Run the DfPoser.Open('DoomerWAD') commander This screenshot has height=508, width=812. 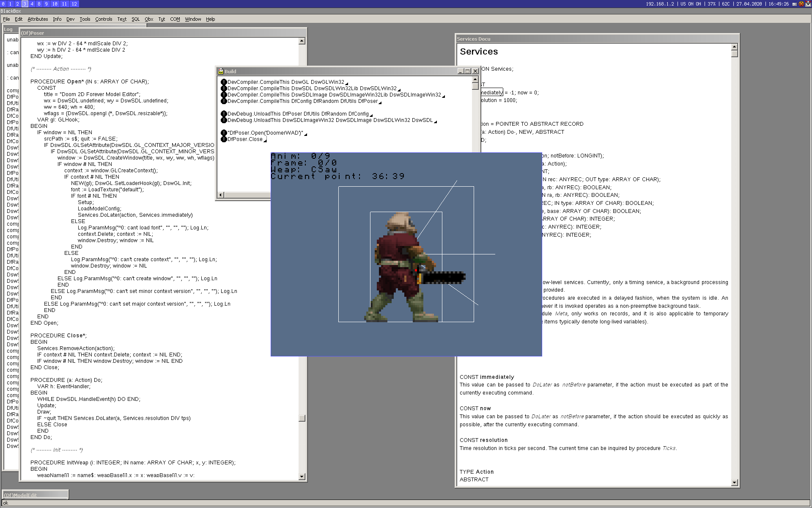point(224,133)
